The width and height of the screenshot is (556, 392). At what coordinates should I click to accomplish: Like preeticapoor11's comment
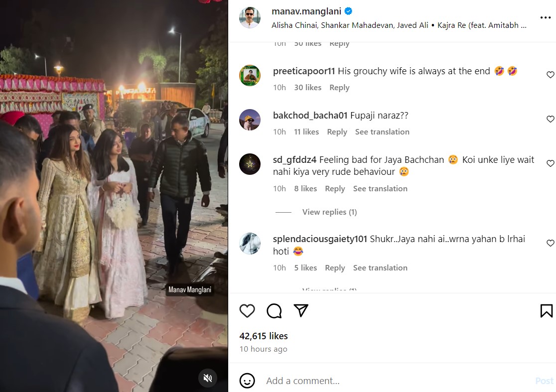550,75
